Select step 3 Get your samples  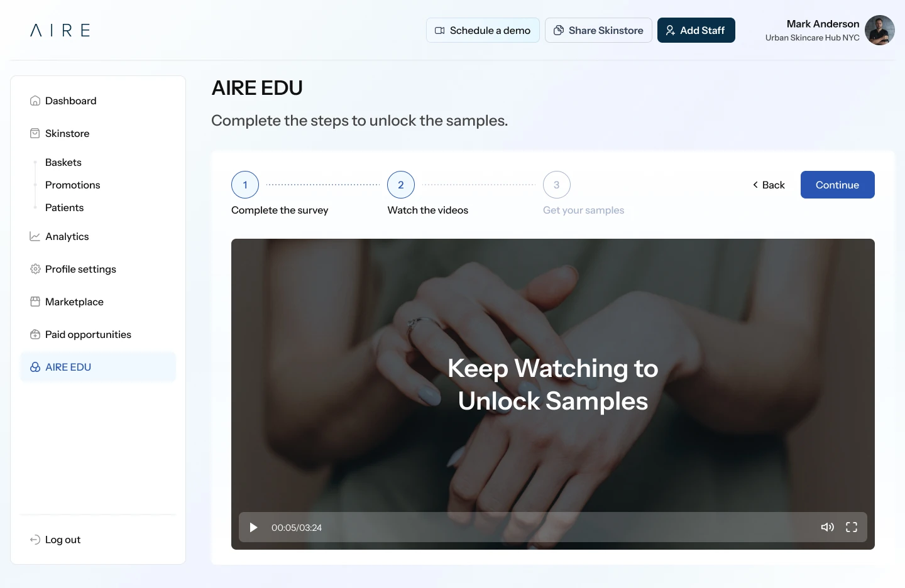tap(557, 185)
